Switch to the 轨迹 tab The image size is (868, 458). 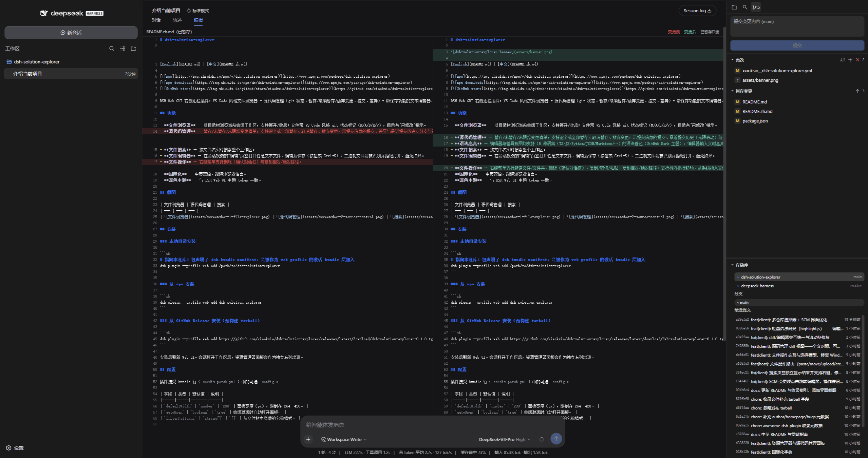[177, 20]
